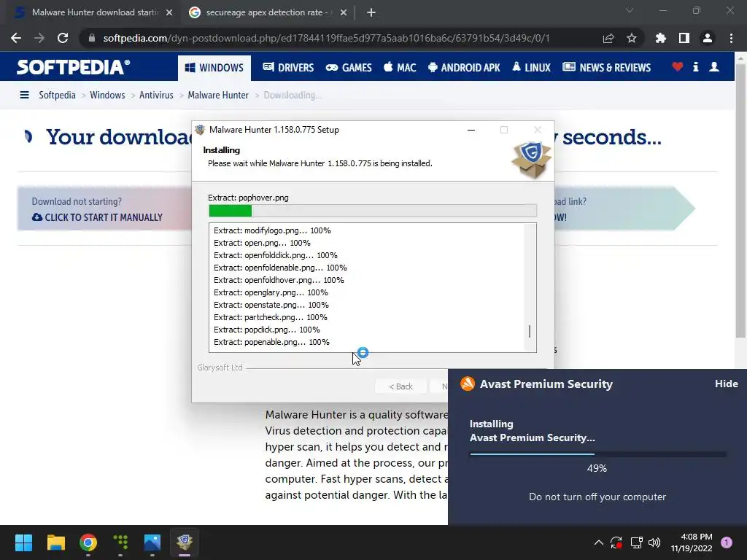Click the Antivirus breadcrumb link
Viewport: 747px width, 560px height.
(x=156, y=96)
